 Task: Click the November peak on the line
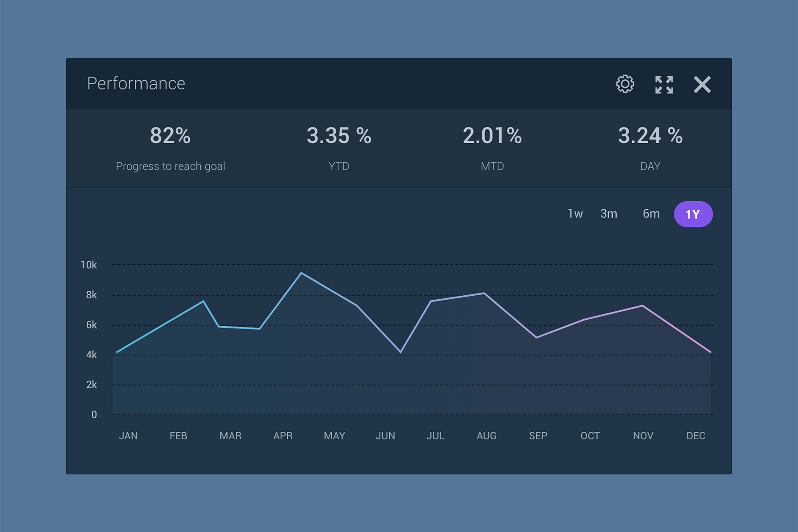pyautogui.click(x=642, y=305)
